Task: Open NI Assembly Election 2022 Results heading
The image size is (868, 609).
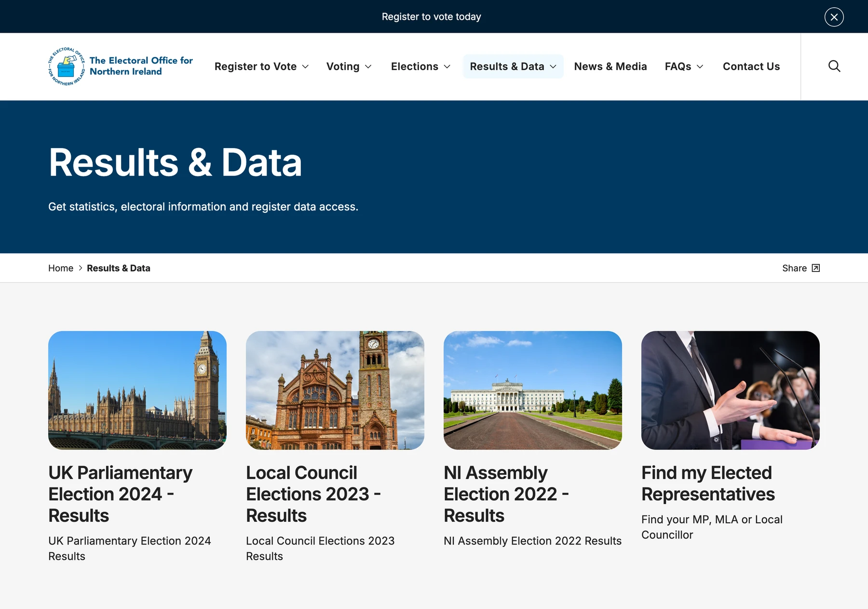Action: point(506,494)
